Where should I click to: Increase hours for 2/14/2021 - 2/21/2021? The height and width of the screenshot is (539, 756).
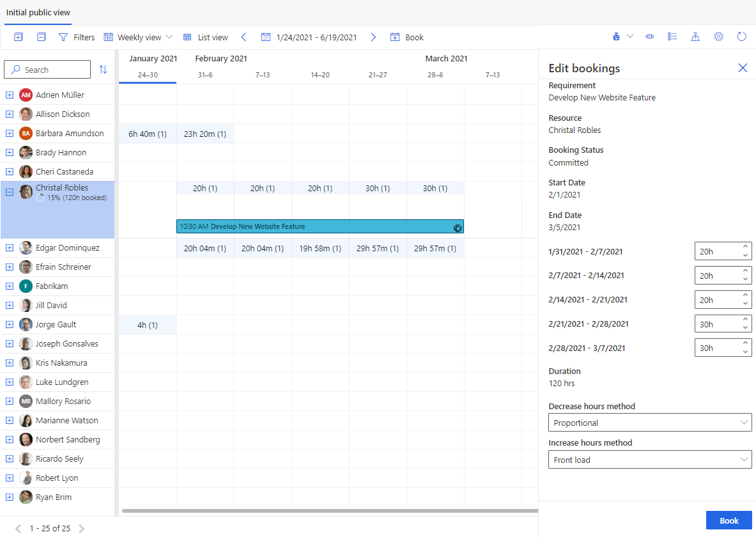point(745,295)
